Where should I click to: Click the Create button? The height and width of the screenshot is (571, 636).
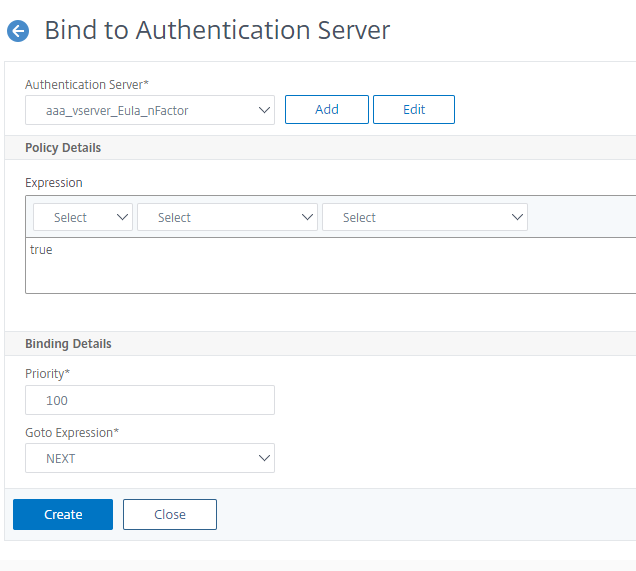[63, 514]
